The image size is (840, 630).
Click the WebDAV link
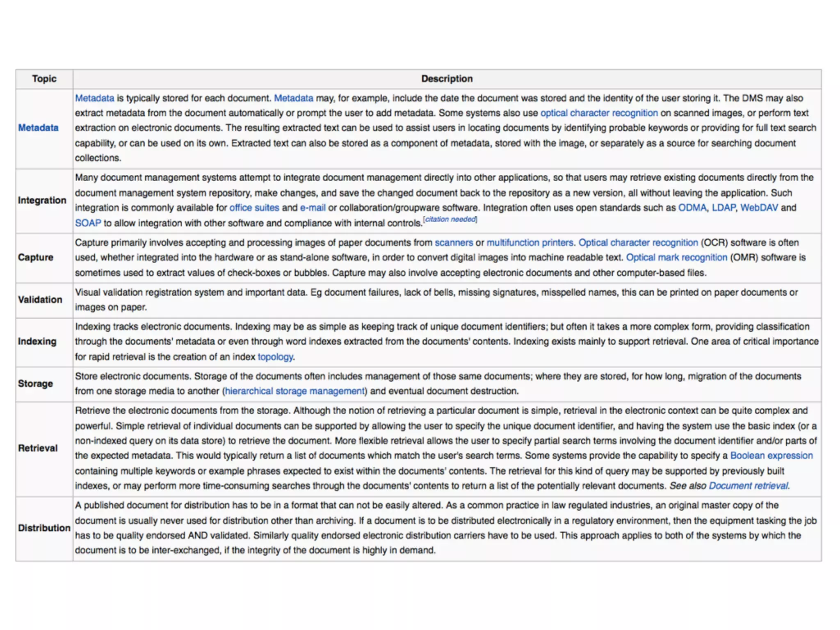pos(759,208)
